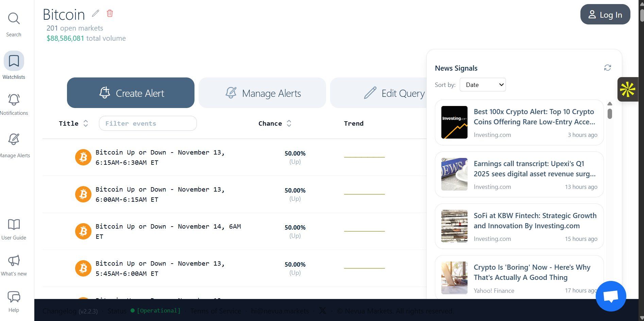Viewport: 644px width, 321px height.
Task: Open the Notifications bell icon
Action: [x=14, y=100]
